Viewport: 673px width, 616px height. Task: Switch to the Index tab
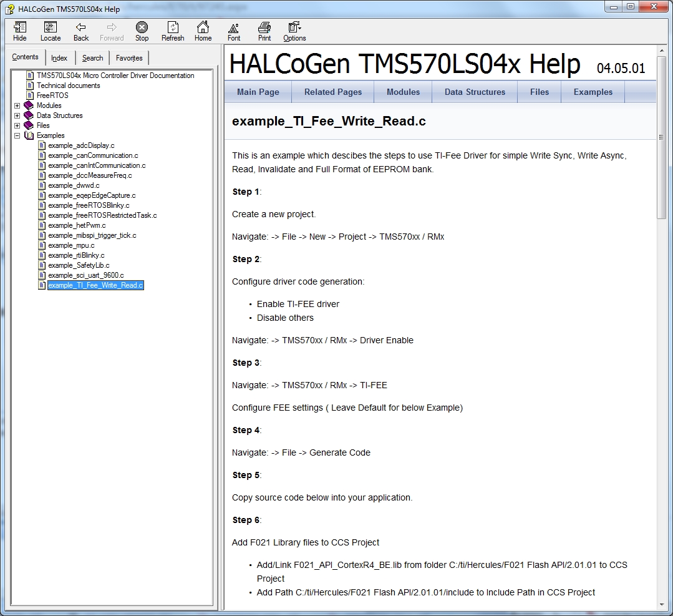[59, 58]
